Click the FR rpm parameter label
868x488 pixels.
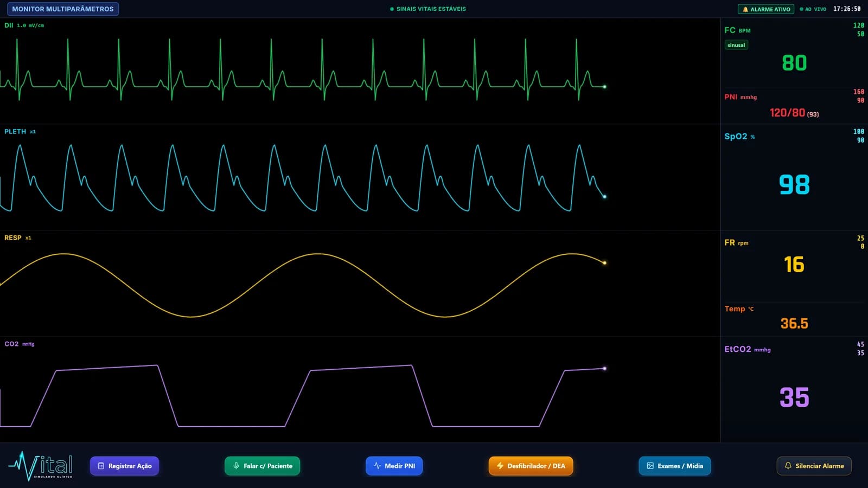736,243
